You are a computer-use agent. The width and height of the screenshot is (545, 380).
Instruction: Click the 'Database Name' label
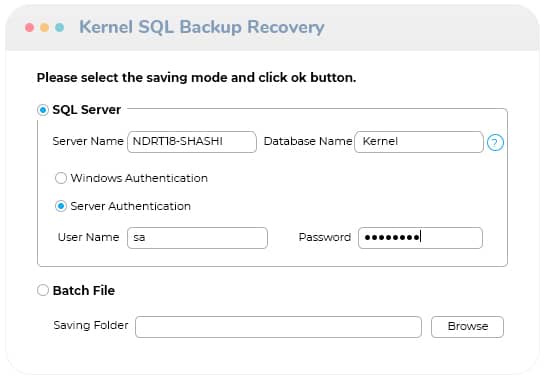coord(308,141)
